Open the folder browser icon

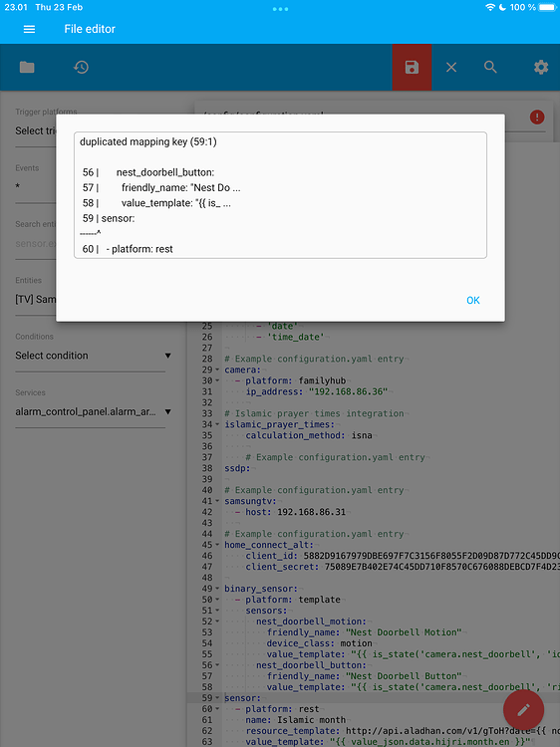coord(27,67)
